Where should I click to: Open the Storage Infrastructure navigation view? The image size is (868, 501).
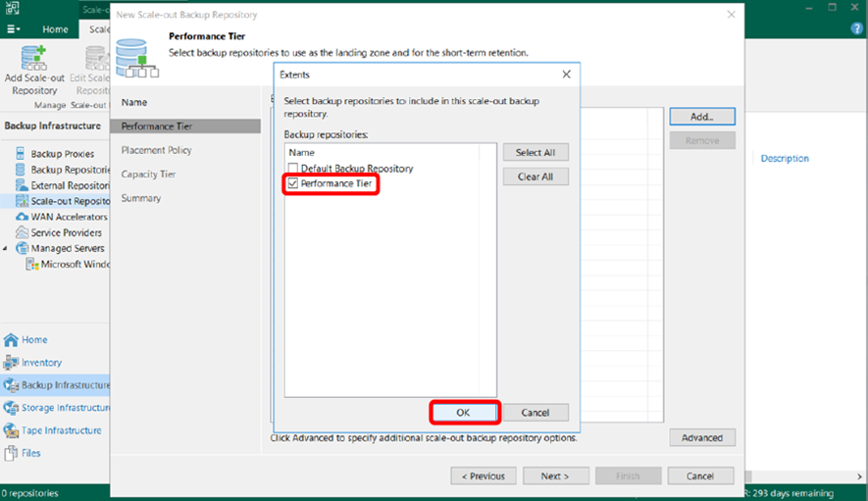[x=66, y=408]
